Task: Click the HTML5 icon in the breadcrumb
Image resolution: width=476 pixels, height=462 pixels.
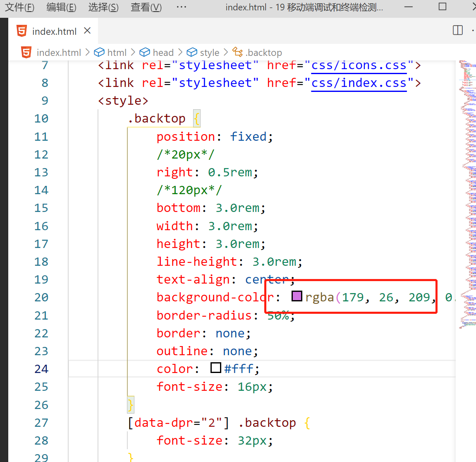Action: [26, 52]
